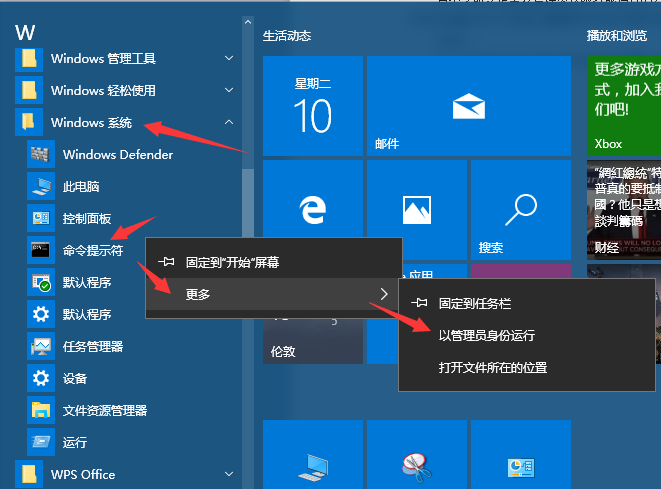Screen dimensions: 661x489
Task: Click the 默认程序 gear icon
Action: click(41, 314)
